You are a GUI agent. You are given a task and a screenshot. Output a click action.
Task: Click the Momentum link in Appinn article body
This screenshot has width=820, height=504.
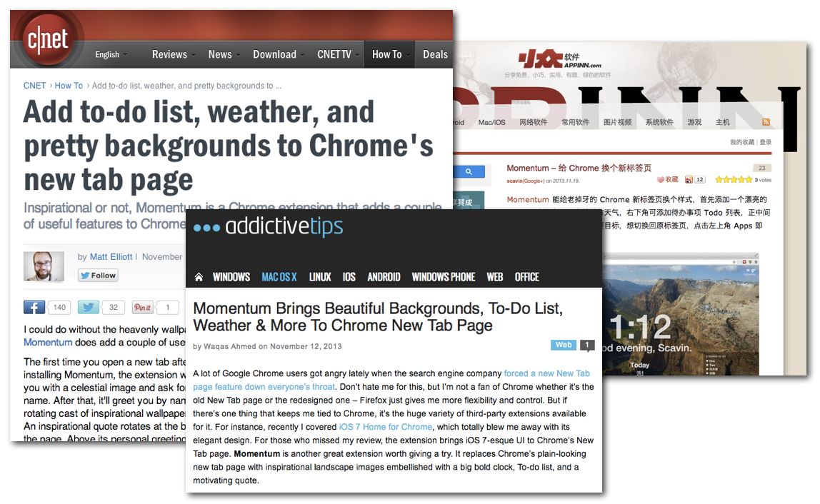click(x=528, y=200)
